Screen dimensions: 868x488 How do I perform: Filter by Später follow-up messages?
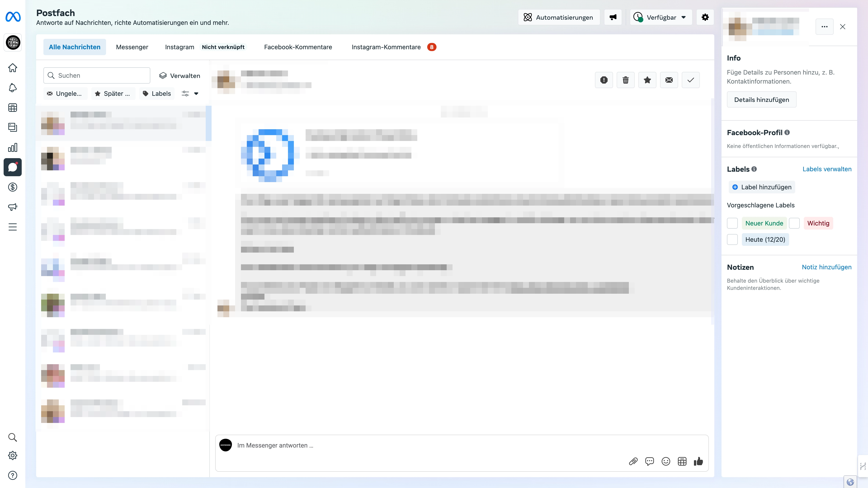[113, 94]
